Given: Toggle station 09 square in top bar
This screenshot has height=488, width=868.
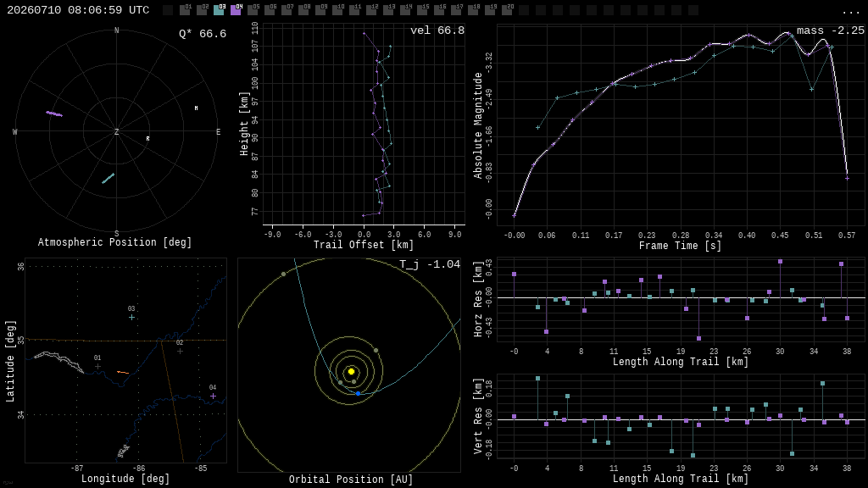Looking at the screenshot, I should tap(320, 10).
